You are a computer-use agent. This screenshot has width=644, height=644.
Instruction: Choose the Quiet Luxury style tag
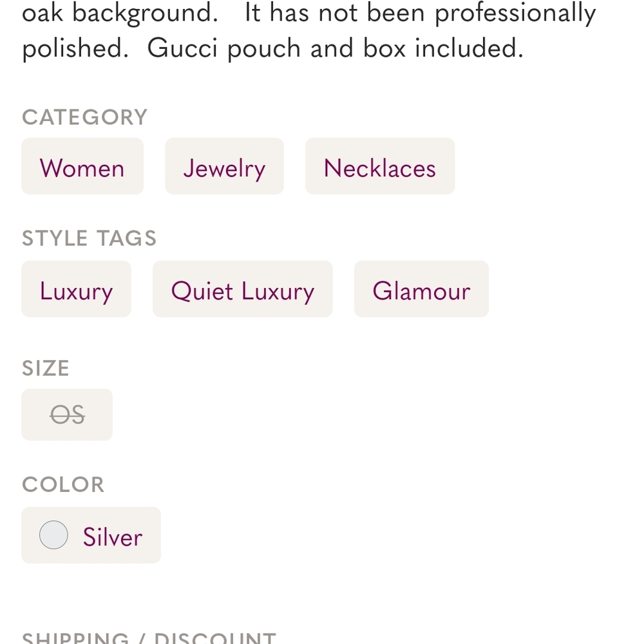pyautogui.click(x=243, y=289)
